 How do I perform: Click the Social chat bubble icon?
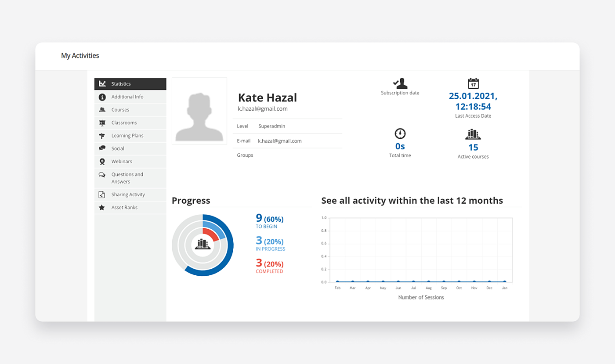pos(102,148)
